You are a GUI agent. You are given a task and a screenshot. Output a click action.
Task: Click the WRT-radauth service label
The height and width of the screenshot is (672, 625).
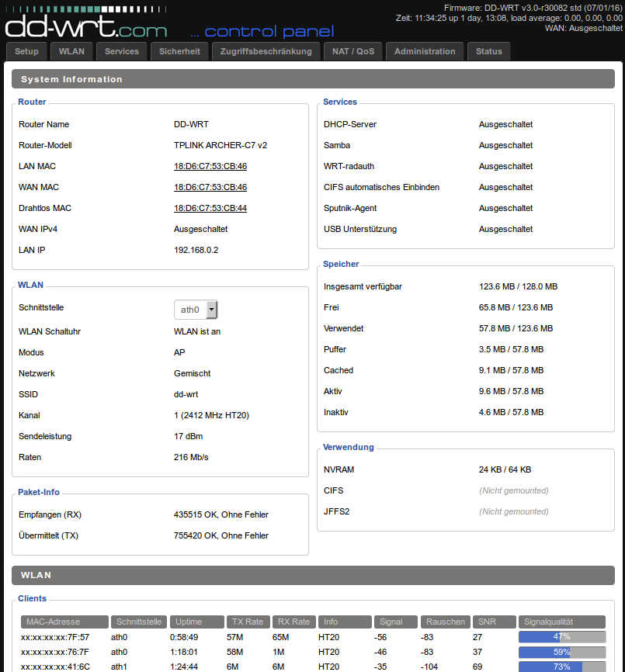click(x=349, y=166)
